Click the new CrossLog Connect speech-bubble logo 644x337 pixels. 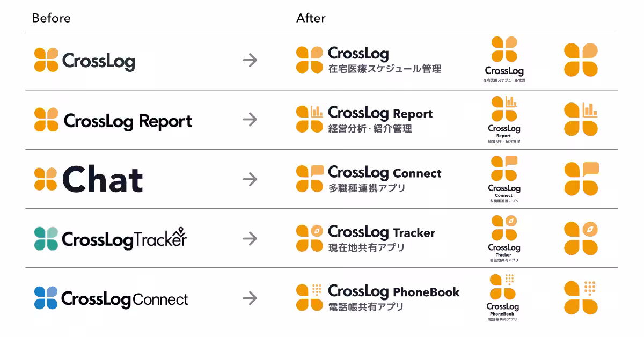point(310,179)
